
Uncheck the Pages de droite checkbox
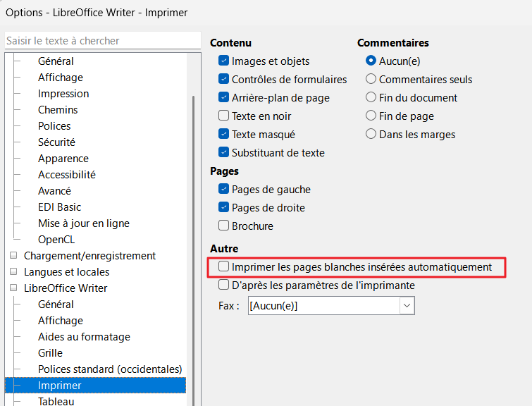point(223,207)
